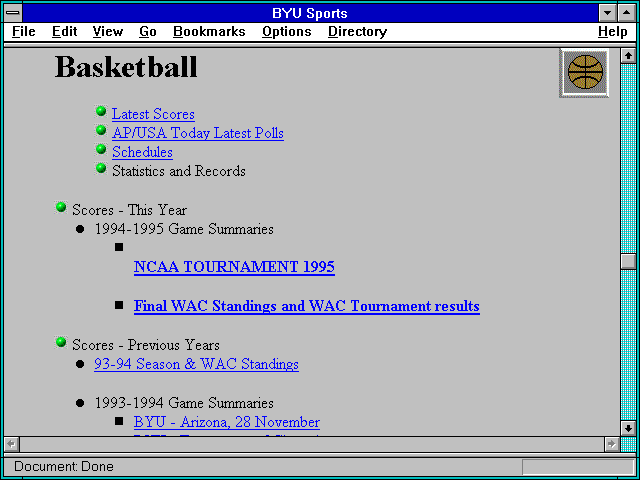Click the Basketball page heading
The height and width of the screenshot is (480, 640).
126,67
